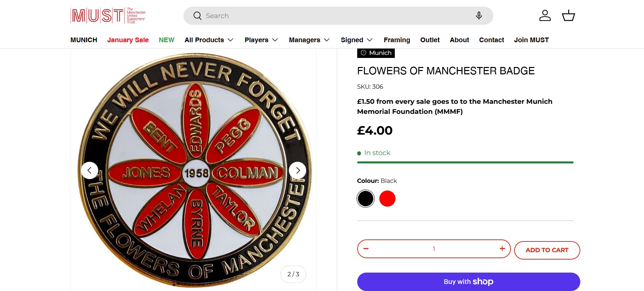Open the account profile icon

coord(545,16)
